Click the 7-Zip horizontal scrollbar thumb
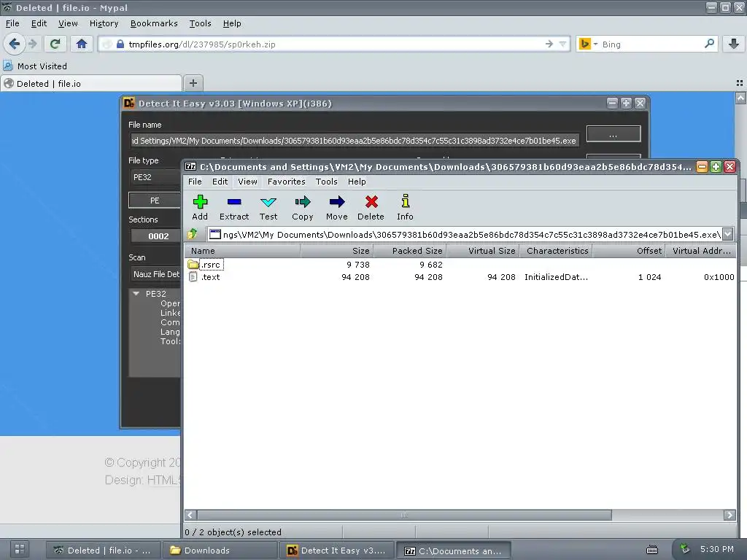 [404, 515]
